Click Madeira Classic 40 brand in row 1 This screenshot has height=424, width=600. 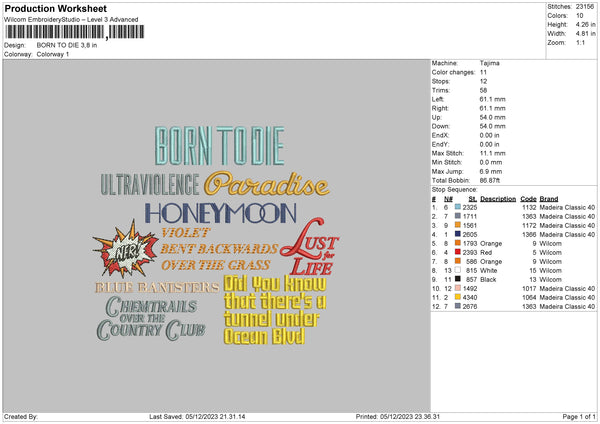(567, 207)
